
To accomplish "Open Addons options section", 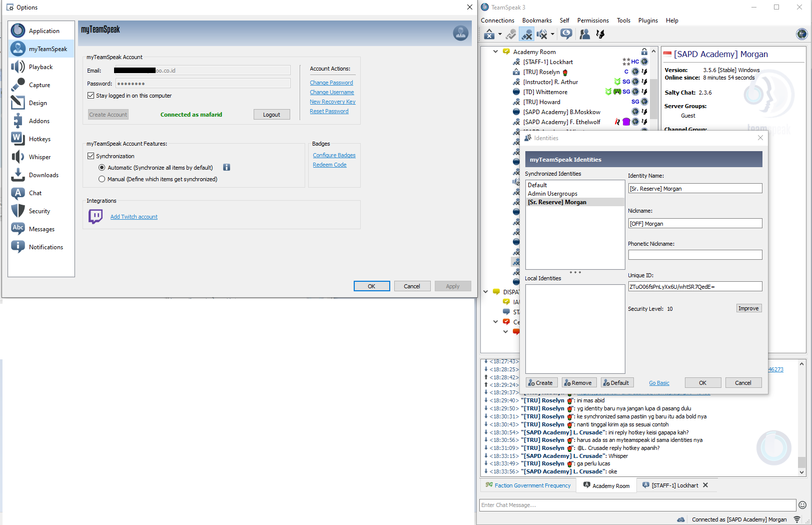I will [x=42, y=121].
